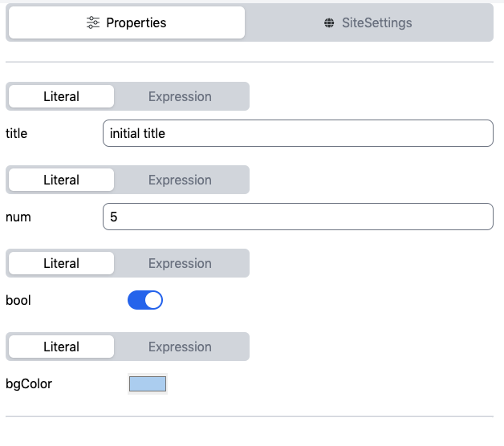
Task: Switch title to Expression mode
Action: point(180,96)
